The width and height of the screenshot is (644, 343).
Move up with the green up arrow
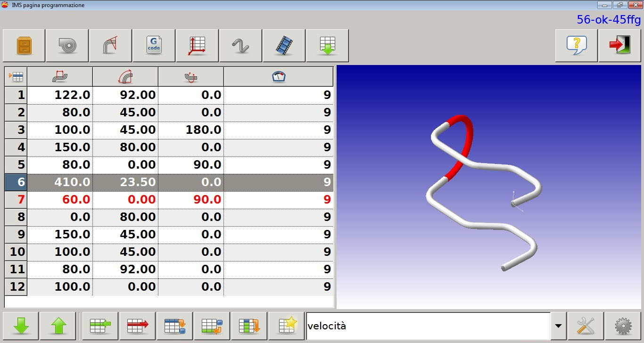click(58, 326)
